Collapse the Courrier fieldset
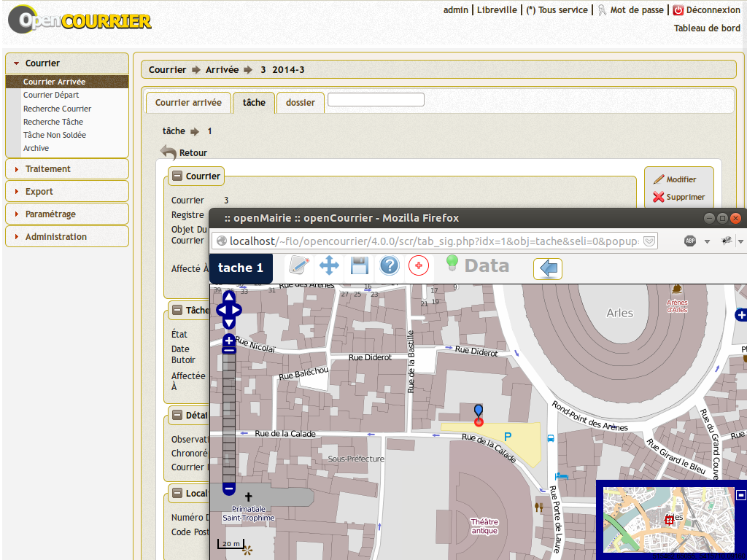 click(177, 176)
